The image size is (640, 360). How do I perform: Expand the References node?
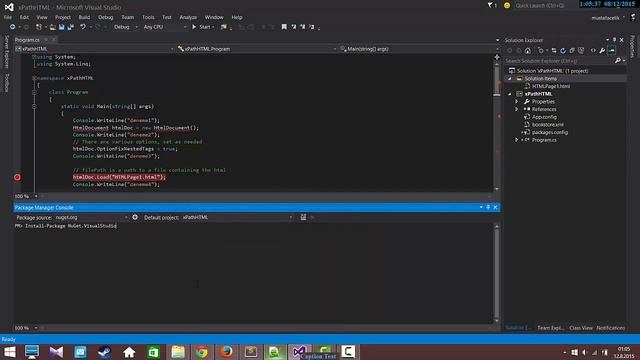pos(517,109)
